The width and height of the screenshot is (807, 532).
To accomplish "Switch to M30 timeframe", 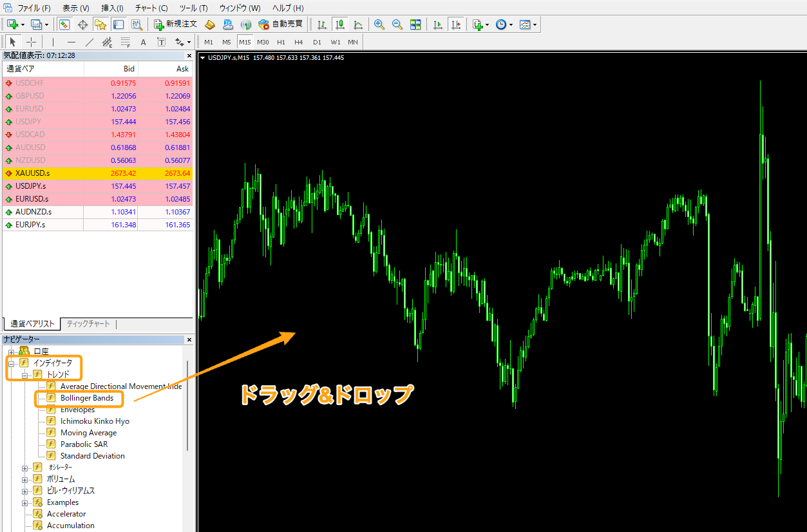I will click(x=263, y=42).
